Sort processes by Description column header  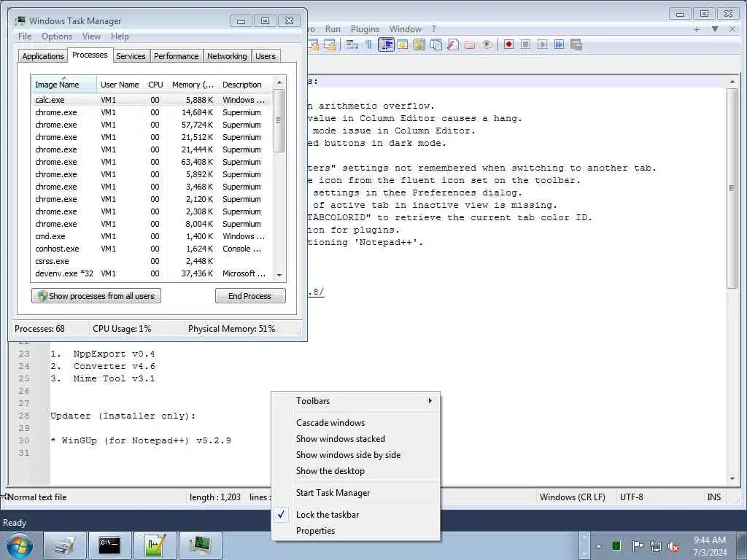pyautogui.click(x=245, y=85)
